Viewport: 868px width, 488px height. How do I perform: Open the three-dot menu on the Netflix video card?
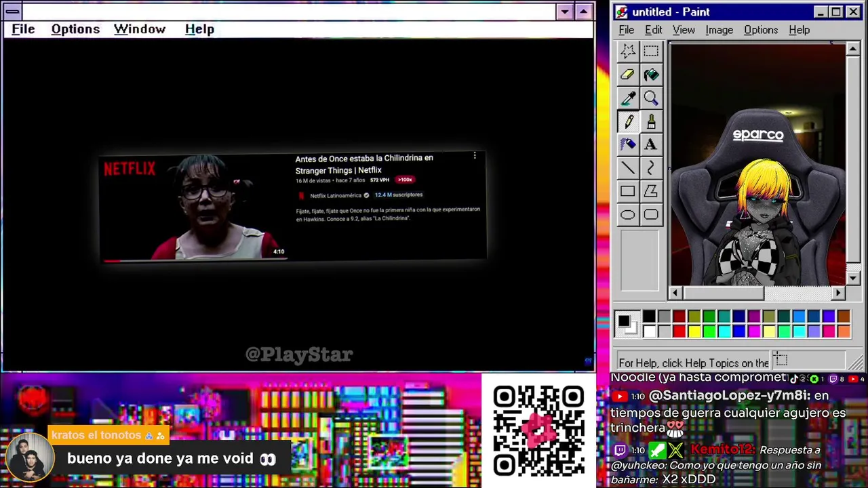tap(475, 156)
